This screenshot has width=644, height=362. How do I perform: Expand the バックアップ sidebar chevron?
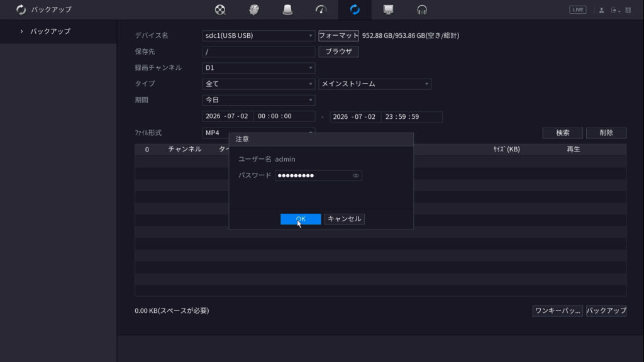(22, 31)
